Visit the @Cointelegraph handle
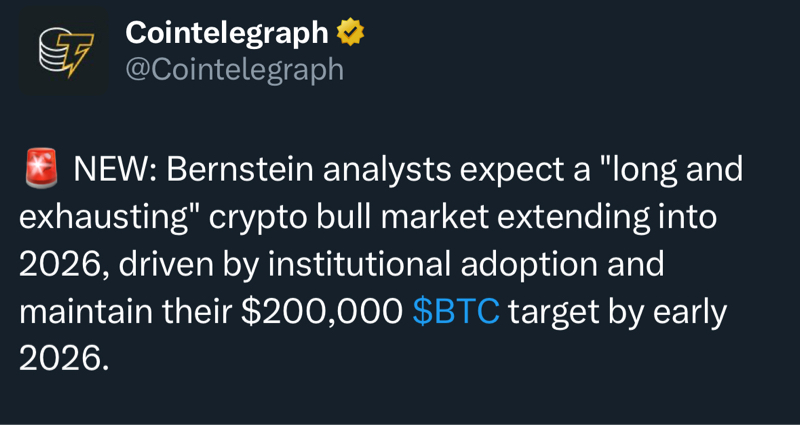This screenshot has height=425, width=800. (234, 69)
